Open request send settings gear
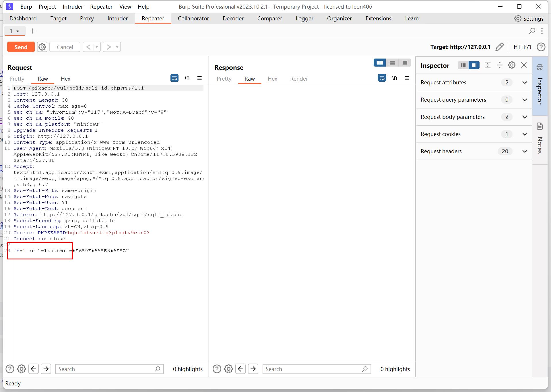551x392 pixels. [x=42, y=47]
